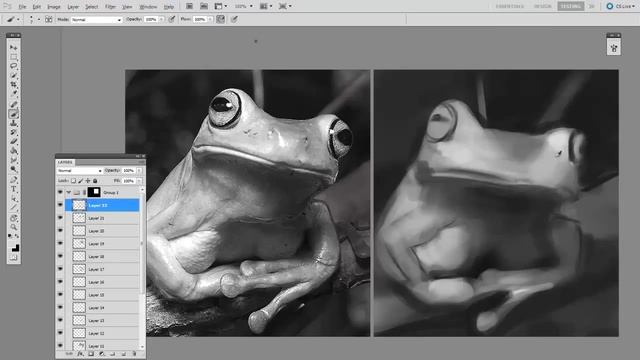Viewport: 640px width, 360px height.
Task: Add a layer mask in Layers panel
Action: tap(91, 354)
